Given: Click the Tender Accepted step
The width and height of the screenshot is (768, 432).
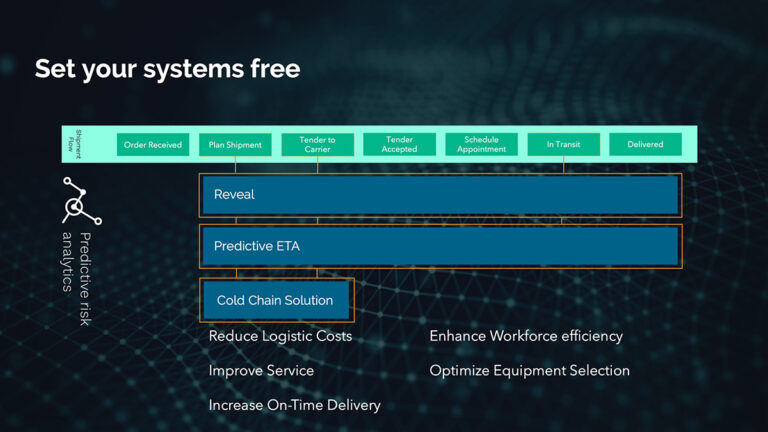Looking at the screenshot, I should pos(399,144).
